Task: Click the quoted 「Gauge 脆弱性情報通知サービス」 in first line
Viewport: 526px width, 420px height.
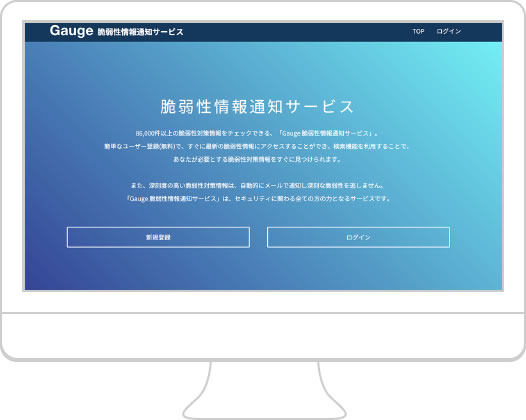Action: [327, 134]
